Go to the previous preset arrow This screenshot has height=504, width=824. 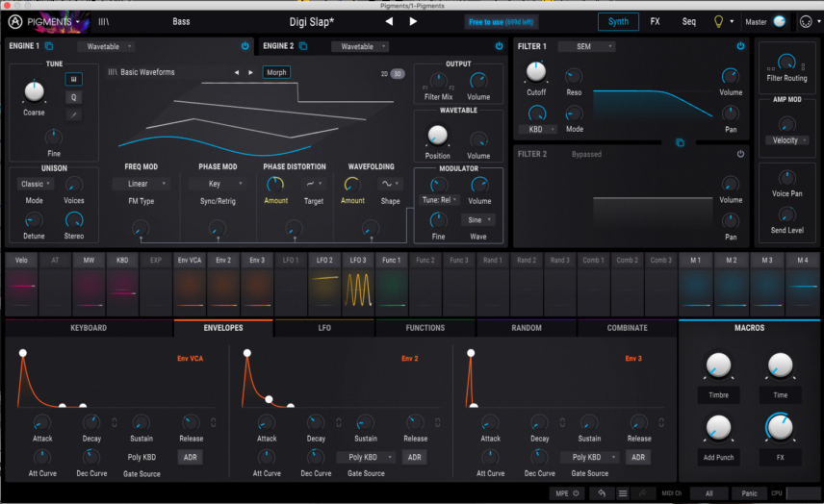coord(389,21)
